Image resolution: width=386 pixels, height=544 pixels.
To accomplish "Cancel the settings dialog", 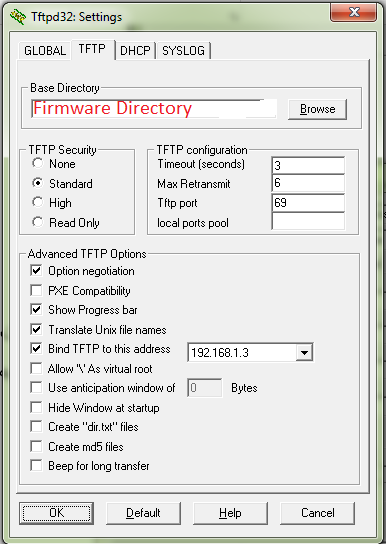I will click(317, 513).
